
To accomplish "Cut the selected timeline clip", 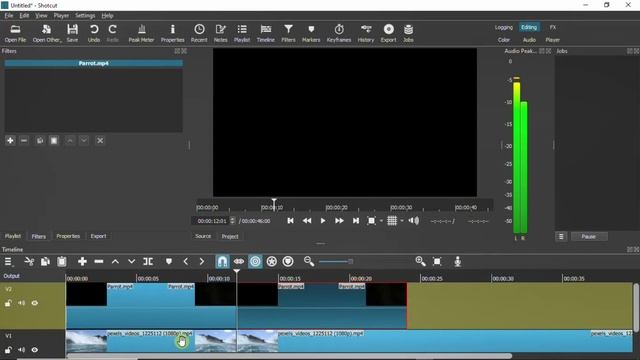I will pos(29,262).
